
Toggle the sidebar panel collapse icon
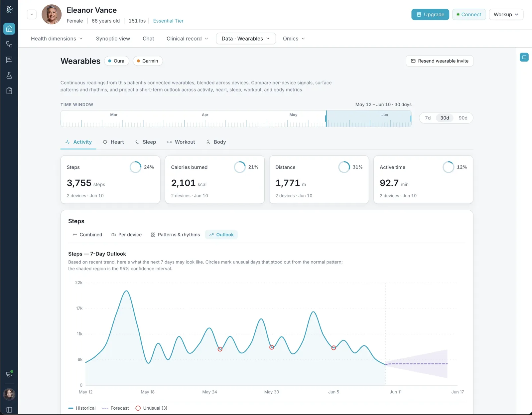[x=9, y=410]
